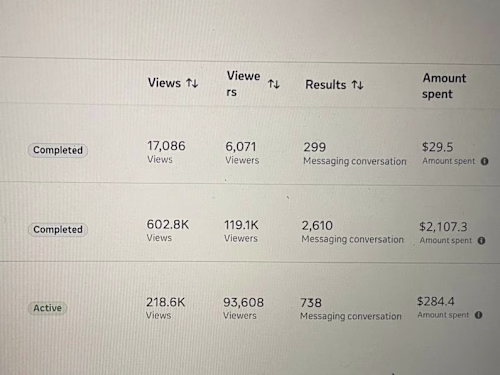Select the Amount spent column header
The height and width of the screenshot is (375, 500).
coord(444,86)
